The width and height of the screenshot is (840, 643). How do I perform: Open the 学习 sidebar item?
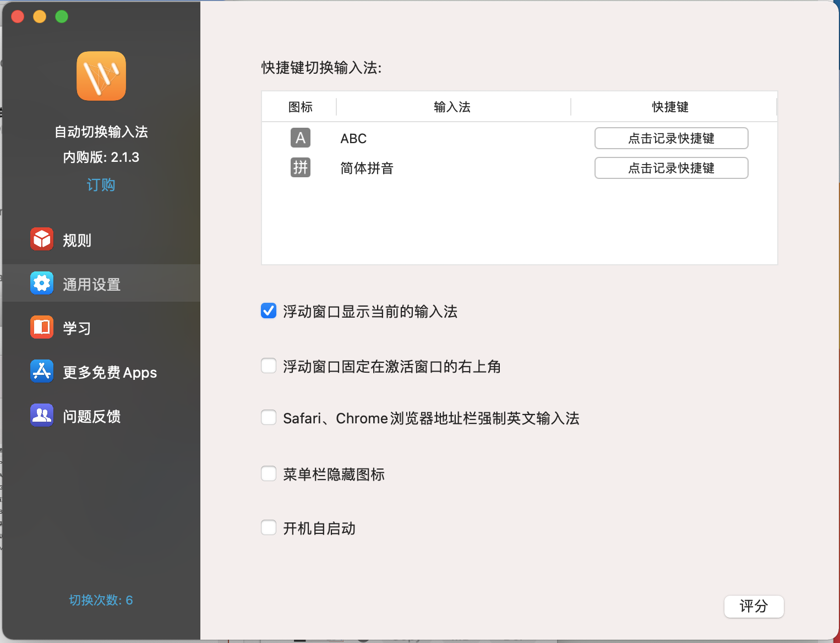point(101,328)
